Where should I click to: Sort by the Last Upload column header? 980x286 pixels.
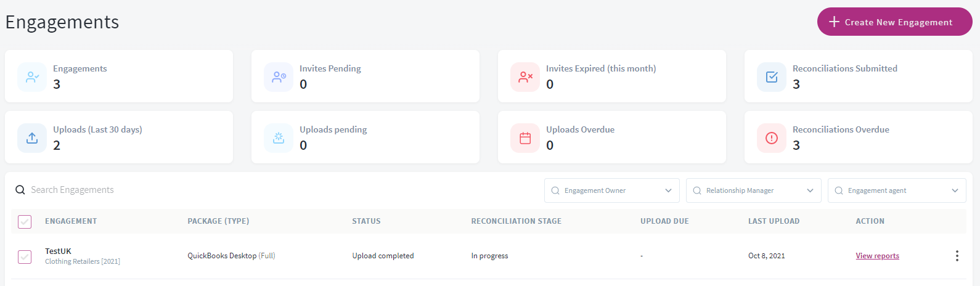click(774, 221)
